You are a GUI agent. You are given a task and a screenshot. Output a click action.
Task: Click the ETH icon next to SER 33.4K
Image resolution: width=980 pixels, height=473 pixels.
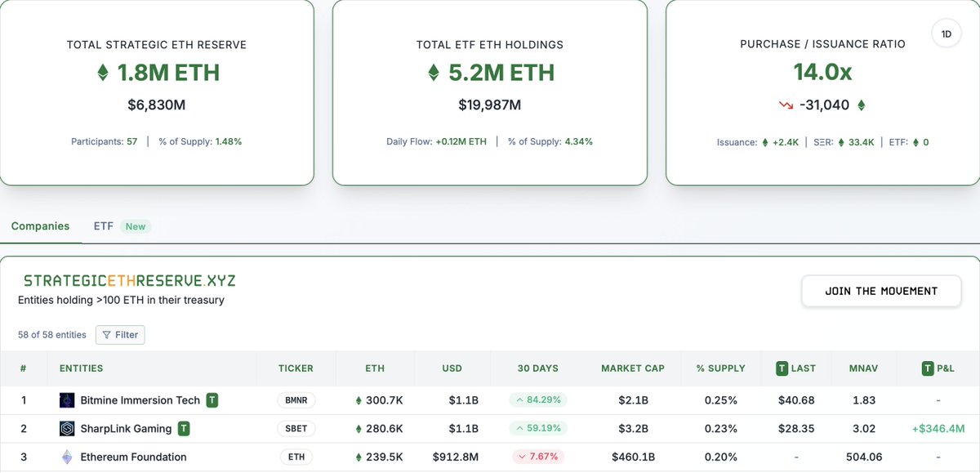(841, 142)
